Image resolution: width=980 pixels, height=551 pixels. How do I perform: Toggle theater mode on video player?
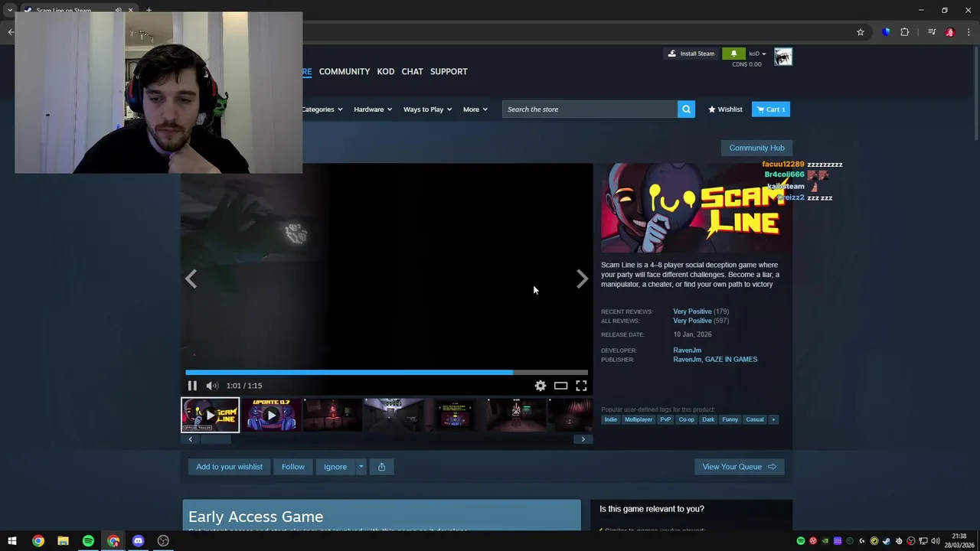click(x=561, y=386)
